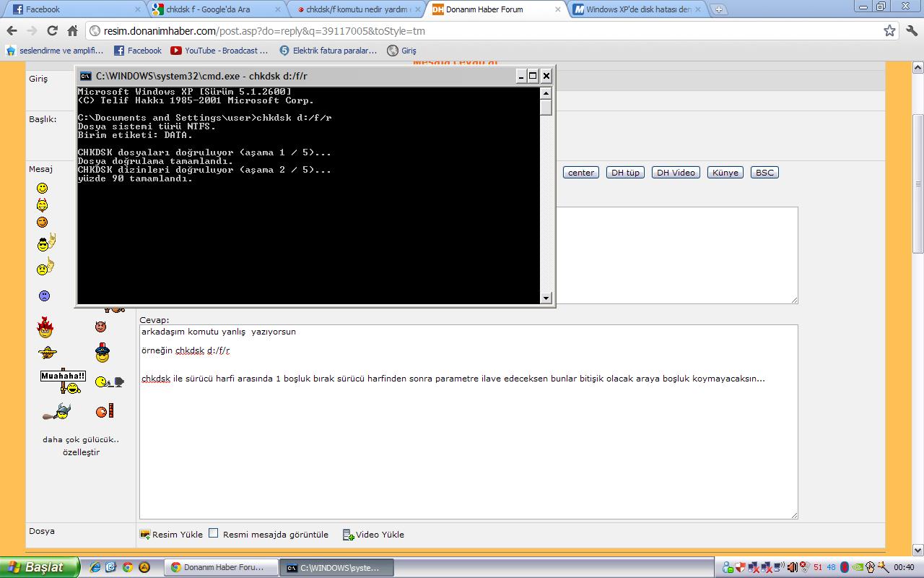Open the volume tray icon

click(x=792, y=567)
